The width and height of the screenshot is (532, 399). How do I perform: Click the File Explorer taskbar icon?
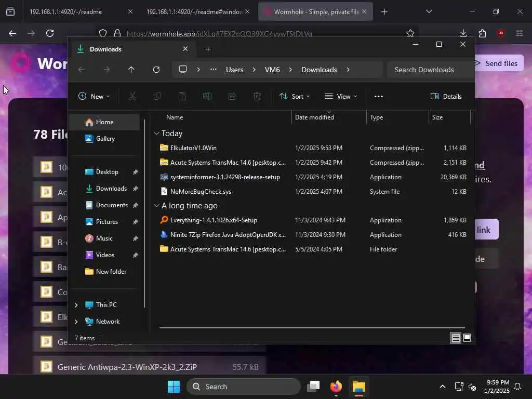(358, 387)
